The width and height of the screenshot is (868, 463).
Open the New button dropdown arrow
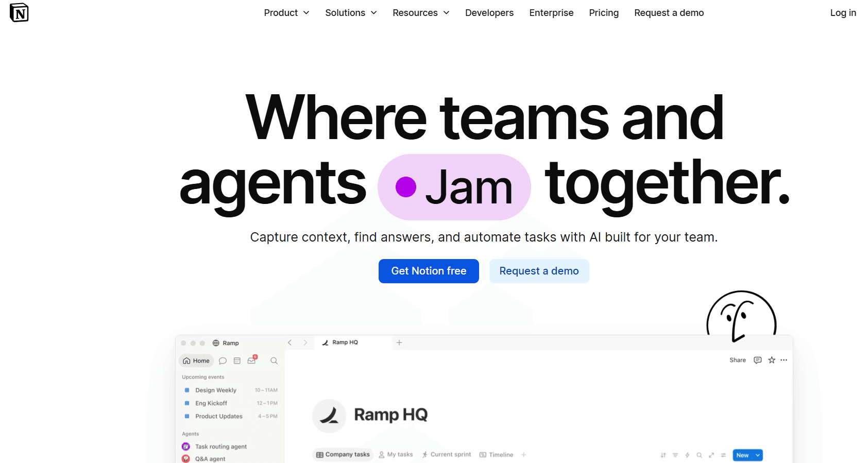tap(758, 455)
